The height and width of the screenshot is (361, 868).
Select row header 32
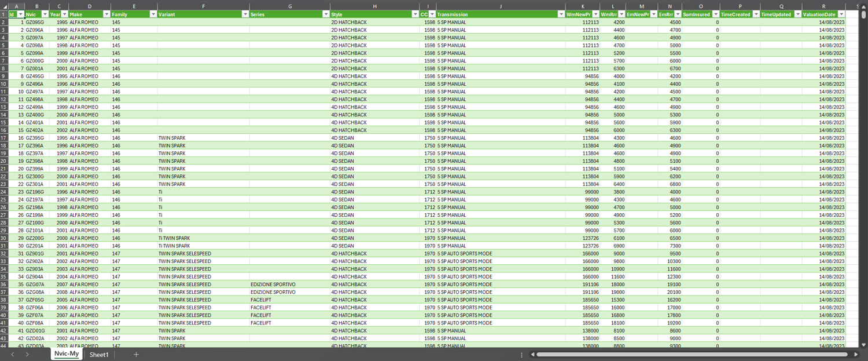pyautogui.click(x=4, y=253)
